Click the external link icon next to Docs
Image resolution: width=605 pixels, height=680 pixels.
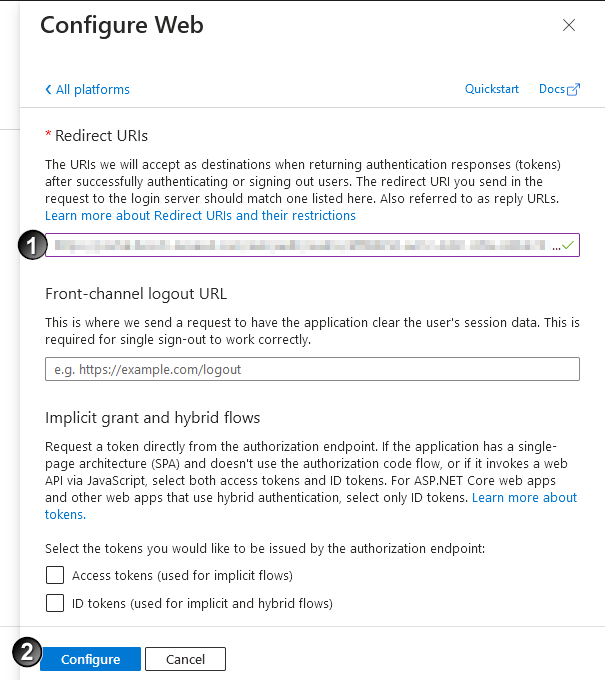click(x=574, y=90)
